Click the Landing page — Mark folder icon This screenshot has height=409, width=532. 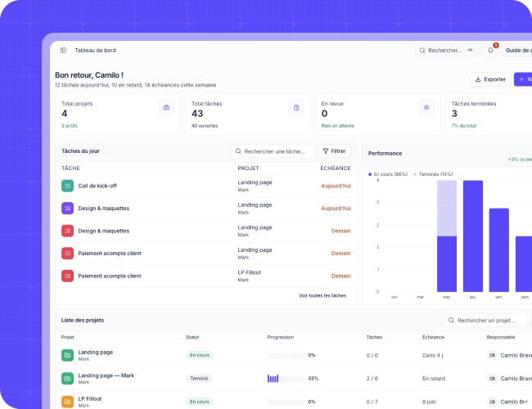67,379
